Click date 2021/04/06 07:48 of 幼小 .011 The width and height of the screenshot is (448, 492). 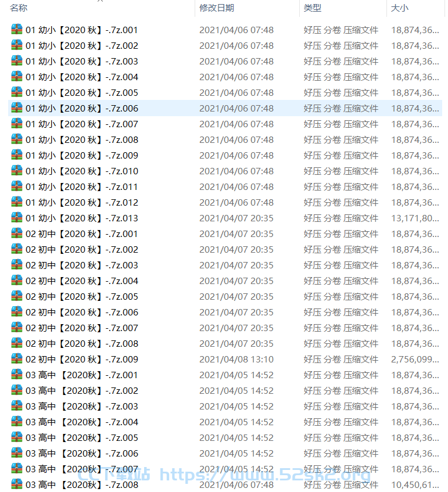[x=236, y=187]
